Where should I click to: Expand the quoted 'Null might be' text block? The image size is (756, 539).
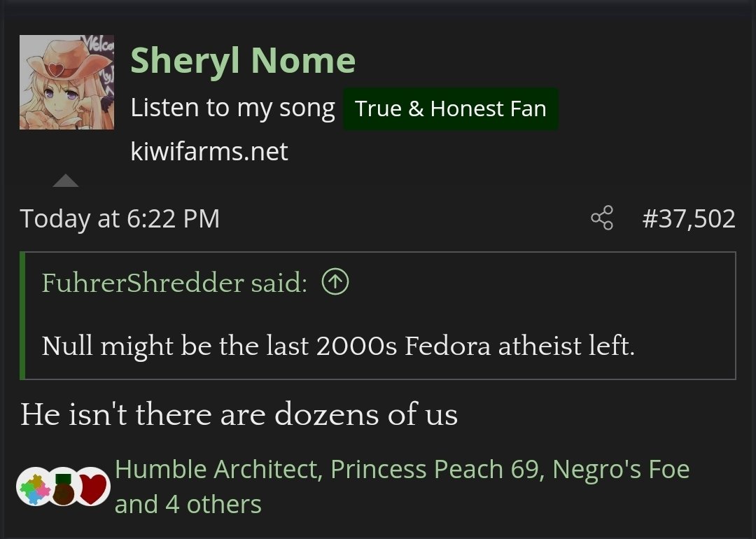(338, 345)
